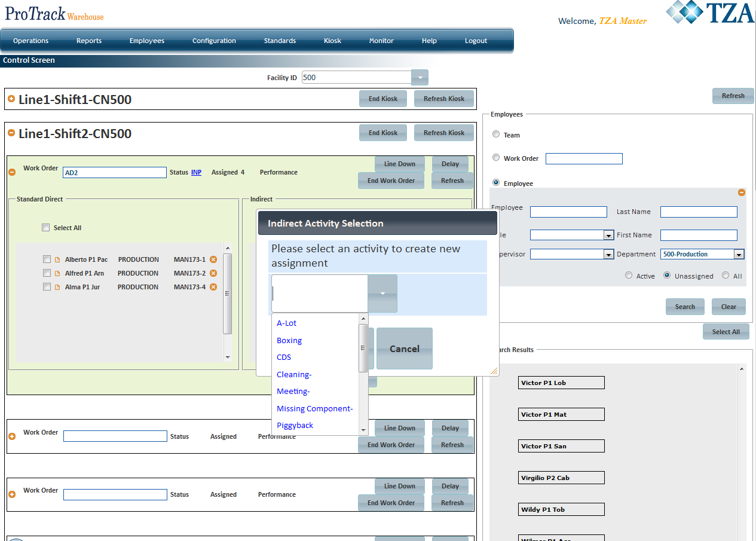The image size is (756, 541).
Task: Click the document icon beside Alberto P1 Pac
Action: 58,259
